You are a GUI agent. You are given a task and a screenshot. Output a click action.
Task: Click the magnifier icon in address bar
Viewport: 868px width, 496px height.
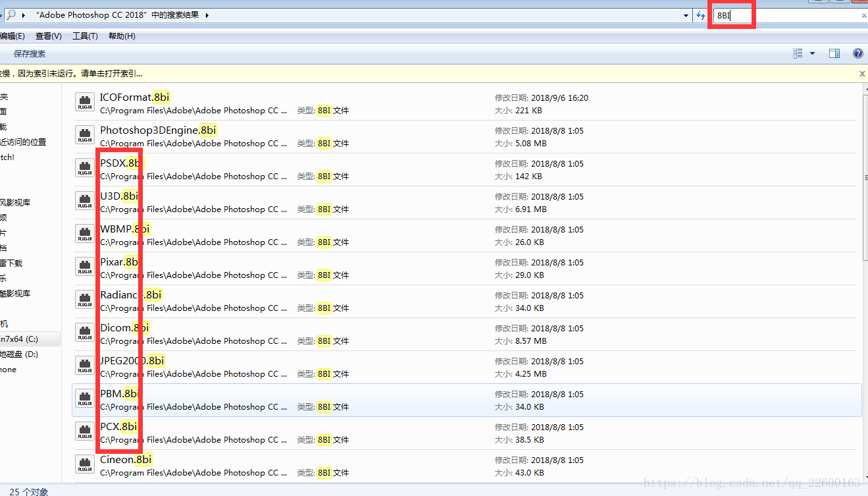(x=11, y=14)
